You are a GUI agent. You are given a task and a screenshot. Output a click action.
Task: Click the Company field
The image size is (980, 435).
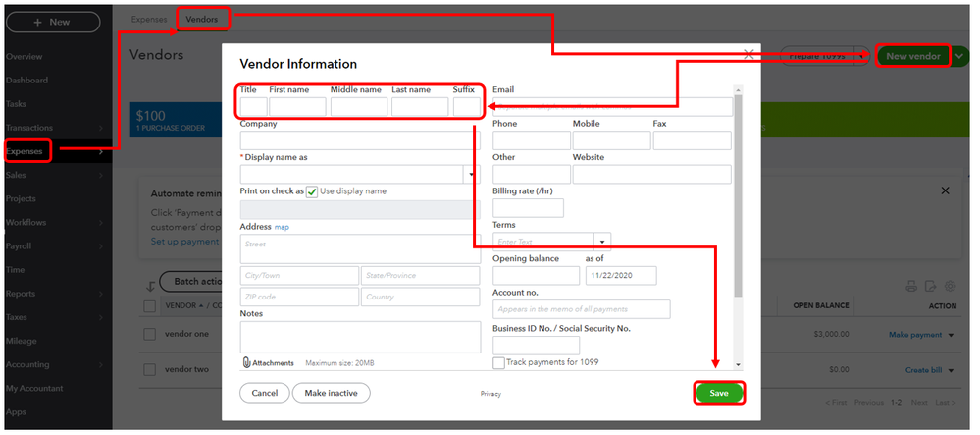360,140
